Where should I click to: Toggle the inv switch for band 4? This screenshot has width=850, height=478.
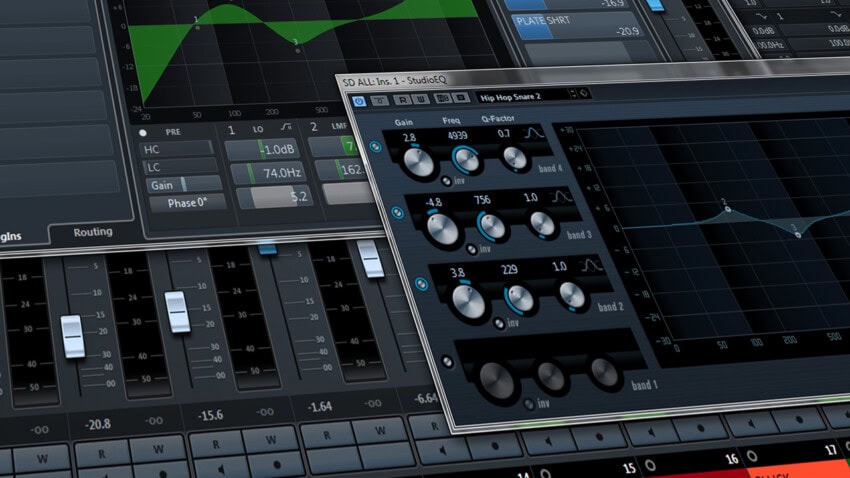pos(446,182)
